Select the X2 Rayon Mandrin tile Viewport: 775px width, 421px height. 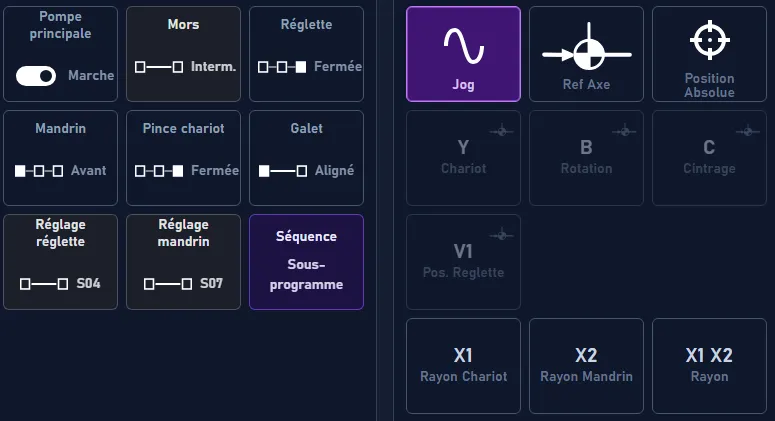(x=586, y=366)
